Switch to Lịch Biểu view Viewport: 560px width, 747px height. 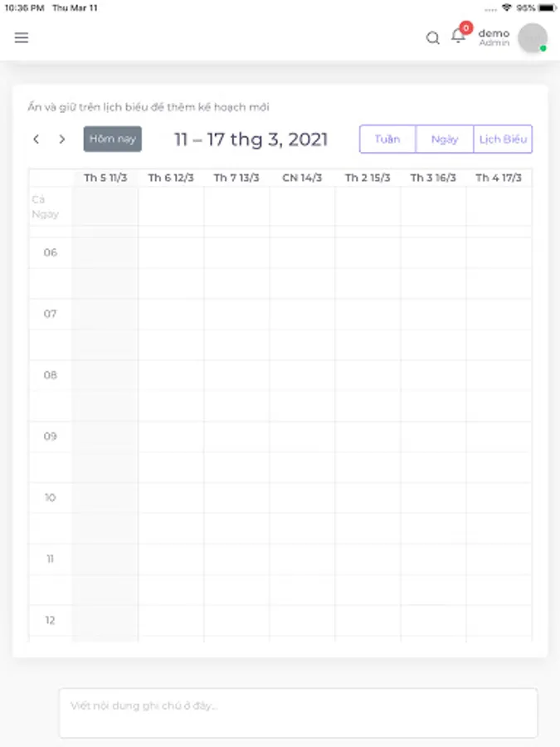tap(503, 139)
